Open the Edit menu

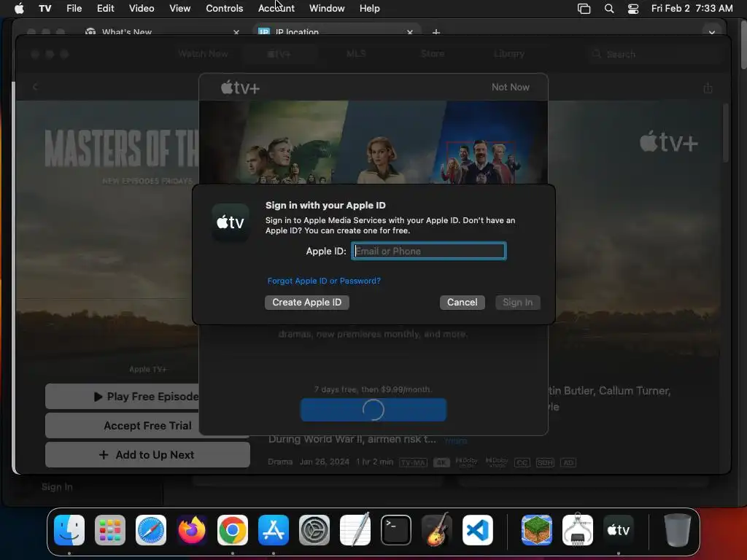click(x=105, y=8)
